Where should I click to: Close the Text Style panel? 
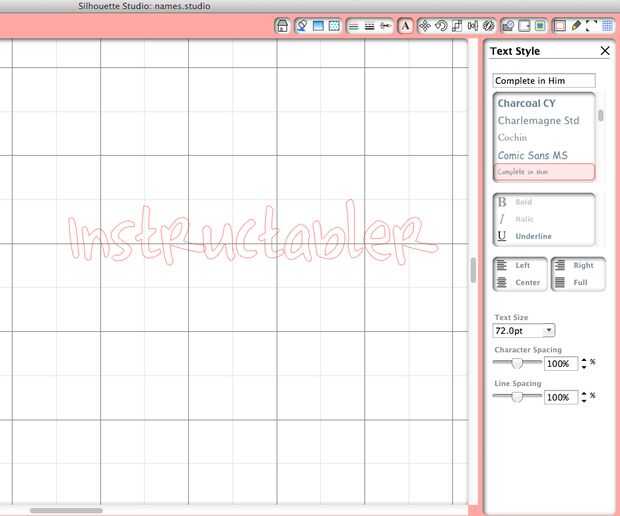[605, 51]
